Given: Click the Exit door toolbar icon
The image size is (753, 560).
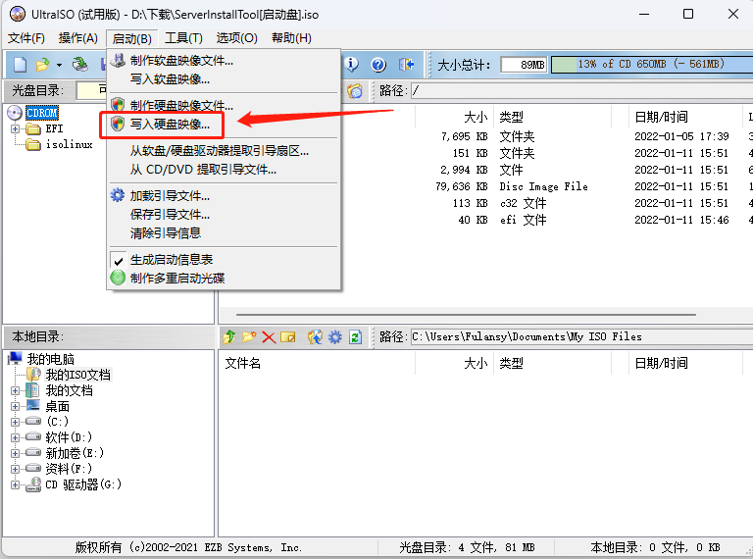Looking at the screenshot, I should click(x=406, y=65).
